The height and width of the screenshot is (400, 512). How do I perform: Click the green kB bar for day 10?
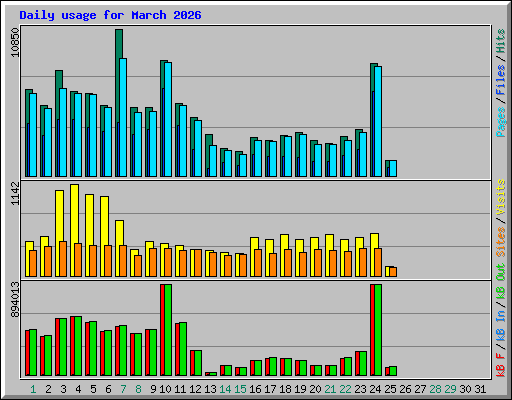point(168,330)
